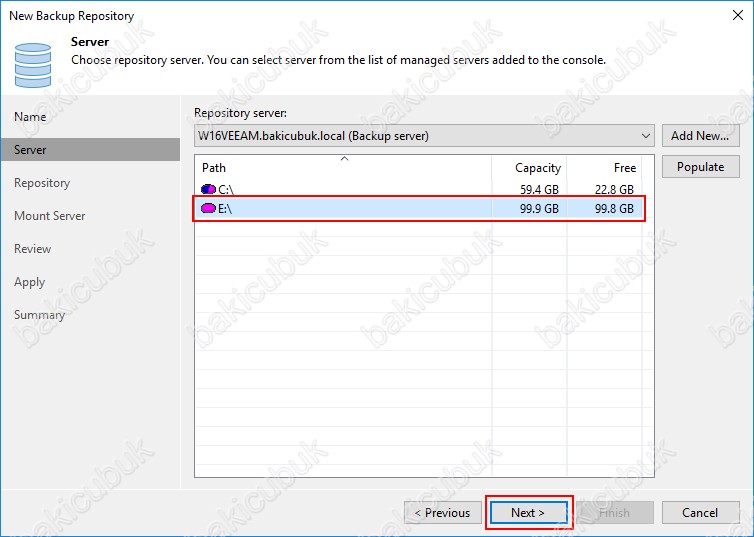Click the repository database icon in header

tap(33, 65)
